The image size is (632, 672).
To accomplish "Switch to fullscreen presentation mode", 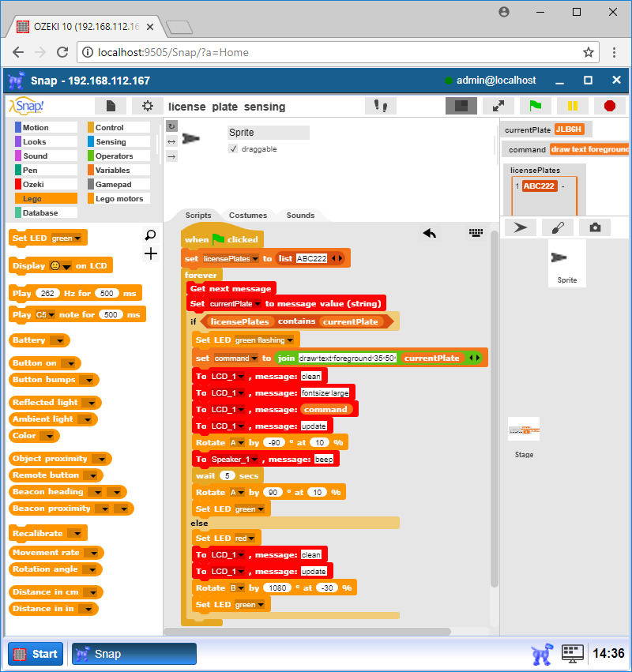I will 498,106.
